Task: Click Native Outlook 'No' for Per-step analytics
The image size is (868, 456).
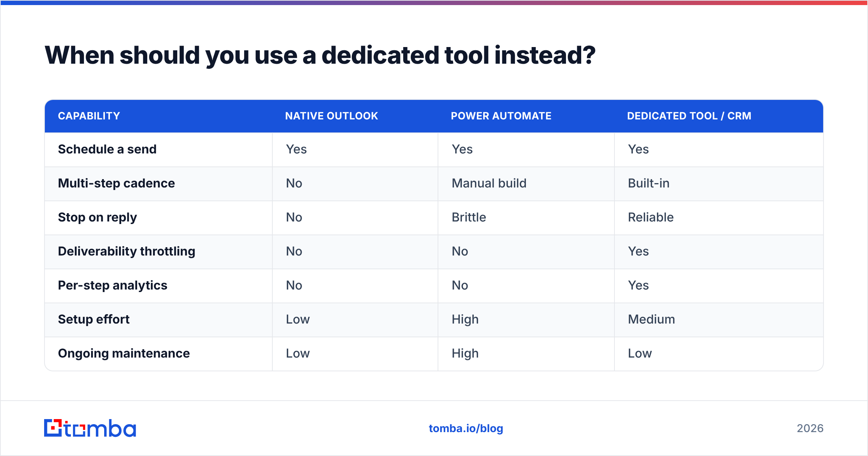Action: click(x=294, y=285)
